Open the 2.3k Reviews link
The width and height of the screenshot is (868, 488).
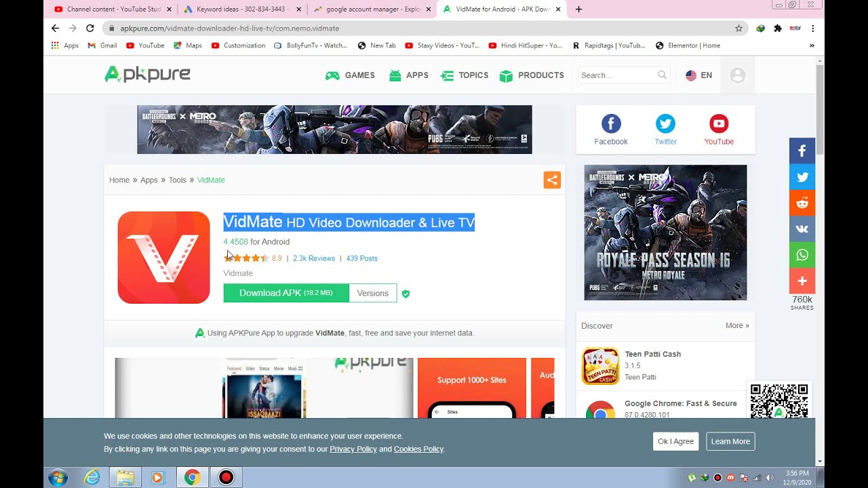314,258
